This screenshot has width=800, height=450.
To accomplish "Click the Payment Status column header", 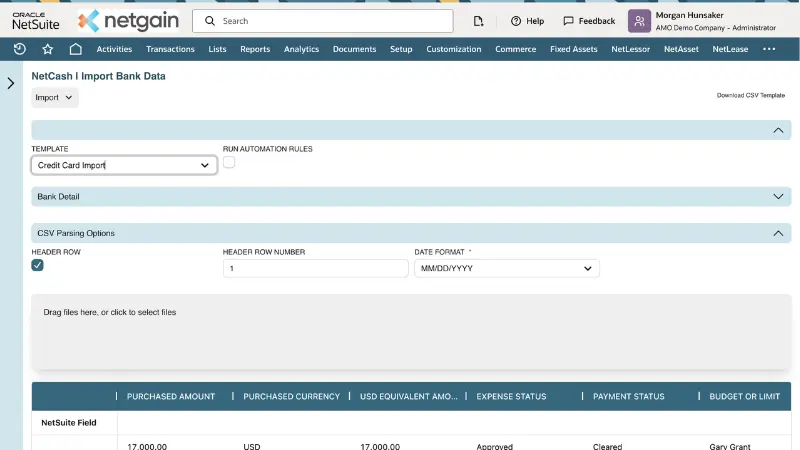I will point(629,396).
